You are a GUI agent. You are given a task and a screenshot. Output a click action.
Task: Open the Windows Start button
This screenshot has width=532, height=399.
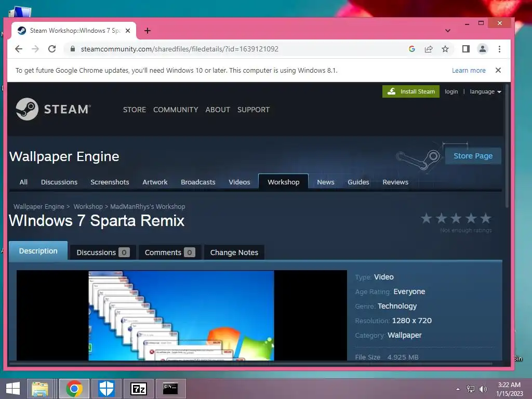[13, 389]
